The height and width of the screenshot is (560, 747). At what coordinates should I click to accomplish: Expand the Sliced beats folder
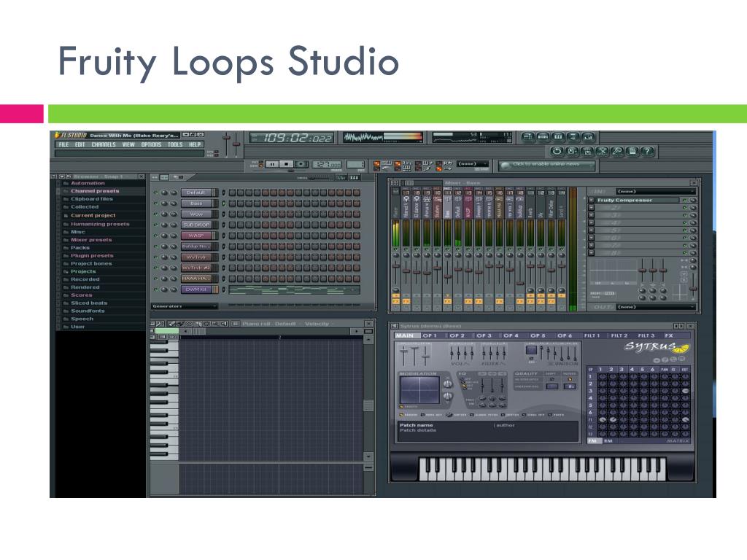coord(89,303)
